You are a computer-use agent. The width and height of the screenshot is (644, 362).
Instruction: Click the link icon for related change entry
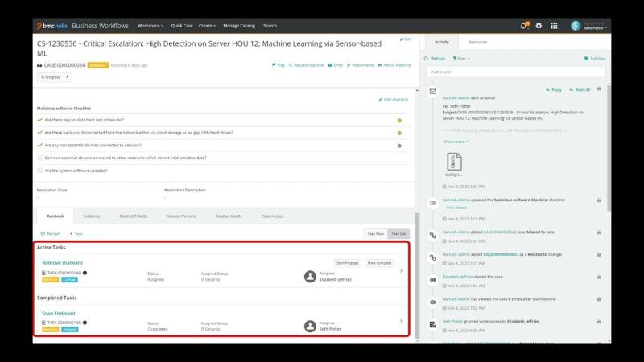432,257
